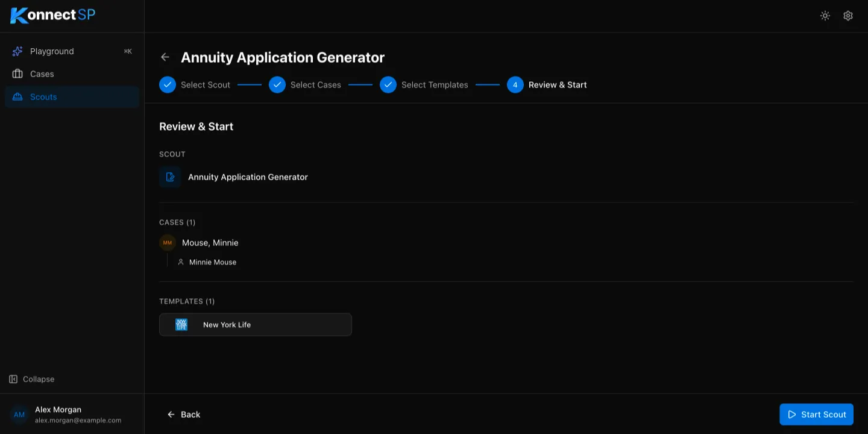Click Annuity Application Generator scout name
The height and width of the screenshot is (434, 868).
tap(248, 177)
